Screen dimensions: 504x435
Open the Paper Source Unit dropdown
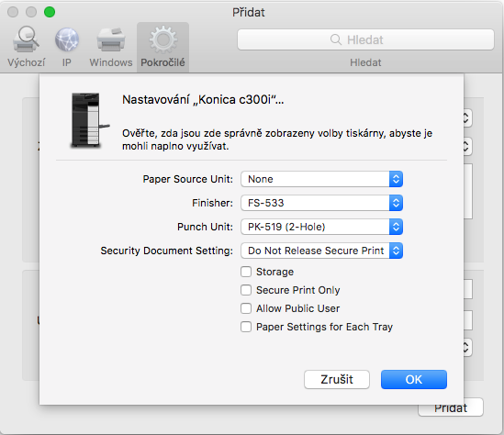tap(321, 179)
